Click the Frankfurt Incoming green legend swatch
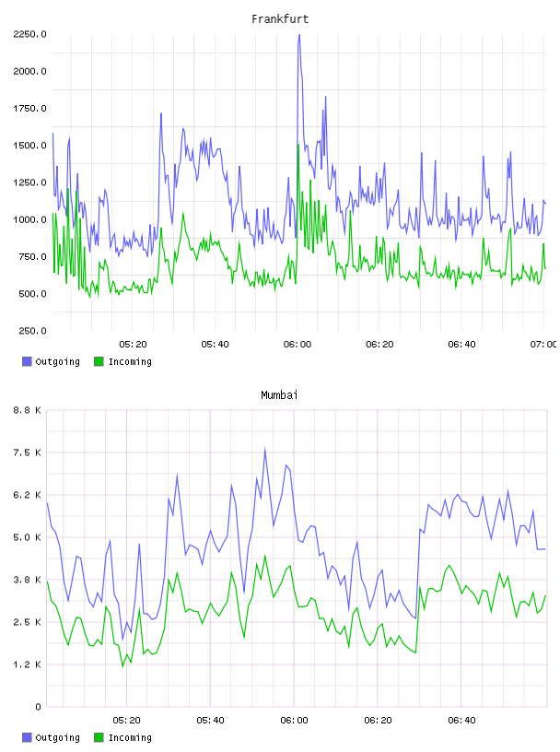Image resolution: width=560 pixels, height=752 pixels. pos(99,361)
